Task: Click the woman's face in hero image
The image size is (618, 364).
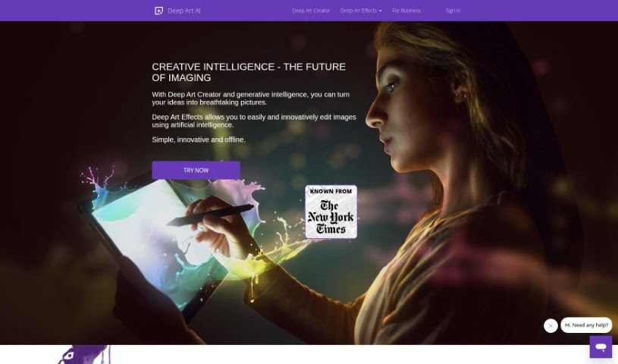Action: click(x=394, y=115)
